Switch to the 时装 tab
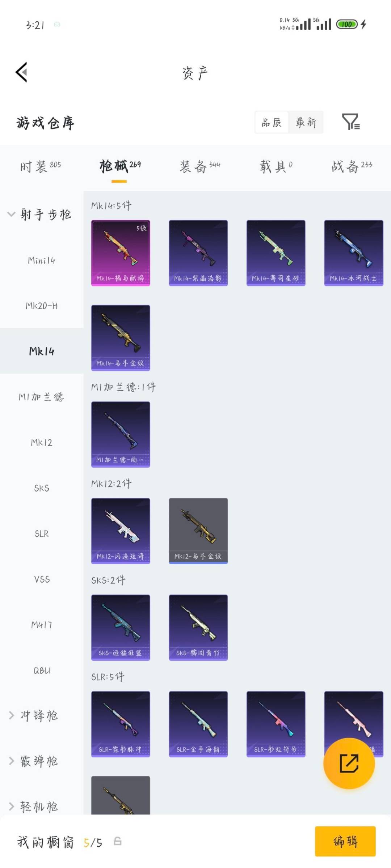Screen dimensions: 391x868 41,166
